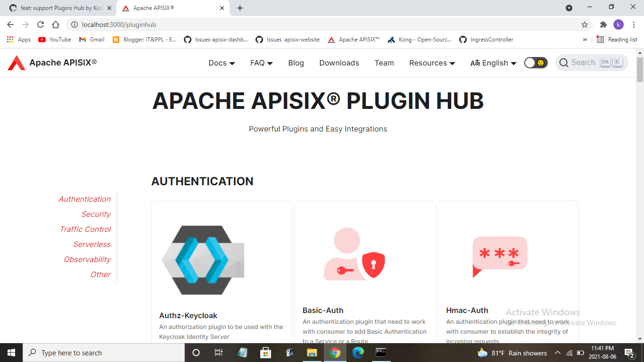The width and height of the screenshot is (644, 362).
Task: Open Microsoft Store from taskbar
Action: 265,353
